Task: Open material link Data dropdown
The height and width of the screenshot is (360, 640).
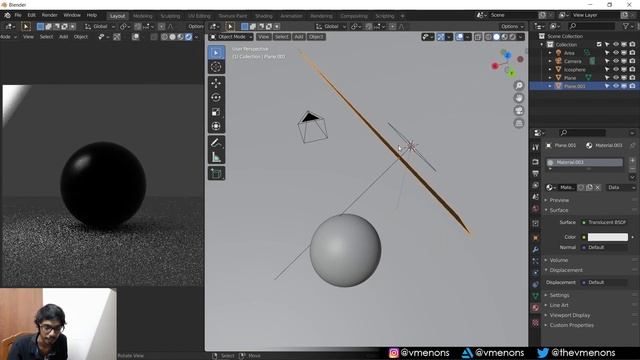Action: (x=620, y=187)
